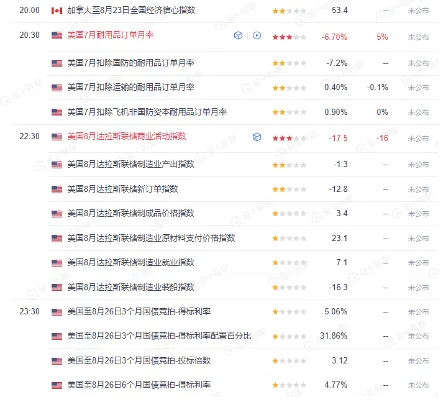The height and width of the screenshot is (400, 440).
Task: Open 美国8月达拉斯联储制造业产出指数 event
Action: tap(131, 164)
